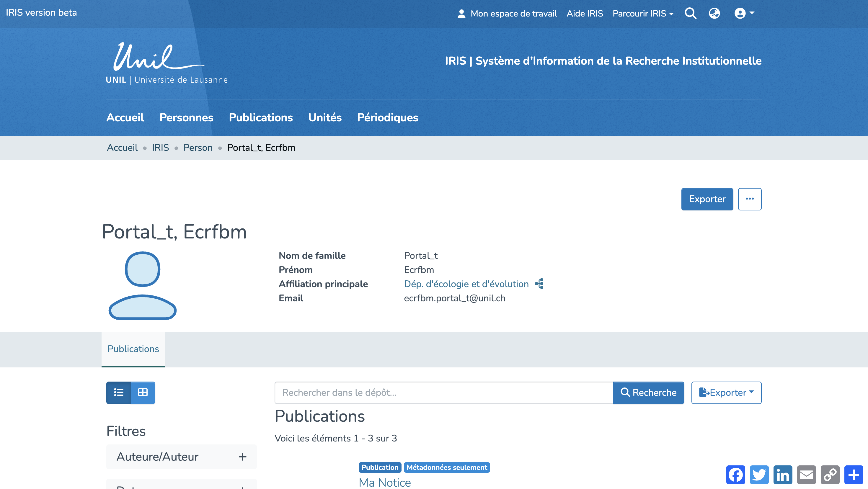Open the results Exporter dropdown
Image resolution: width=868 pixels, height=489 pixels.
pyautogui.click(x=726, y=392)
